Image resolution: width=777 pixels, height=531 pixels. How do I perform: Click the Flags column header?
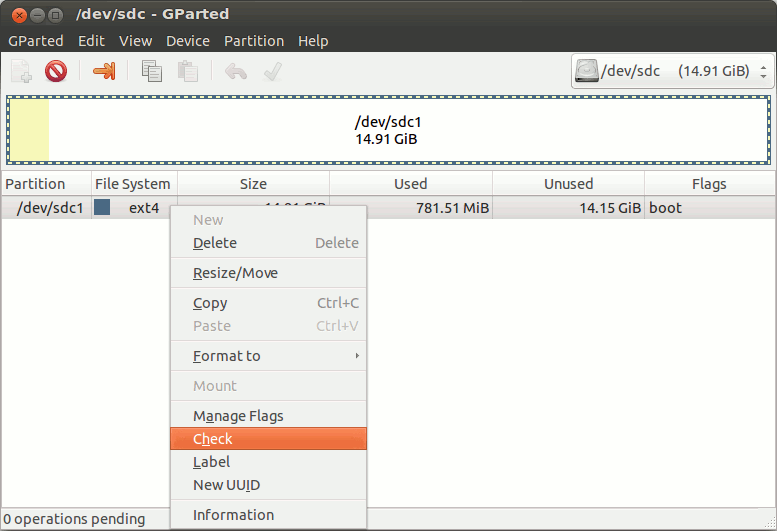[x=710, y=184]
